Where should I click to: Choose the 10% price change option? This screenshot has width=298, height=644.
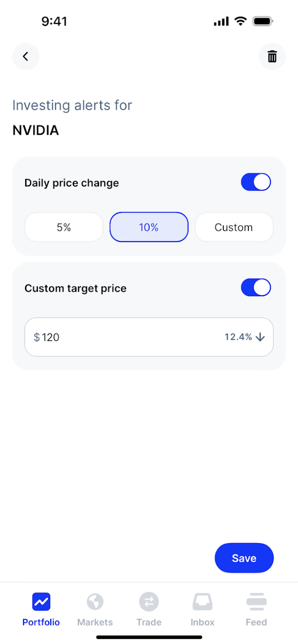(x=149, y=227)
